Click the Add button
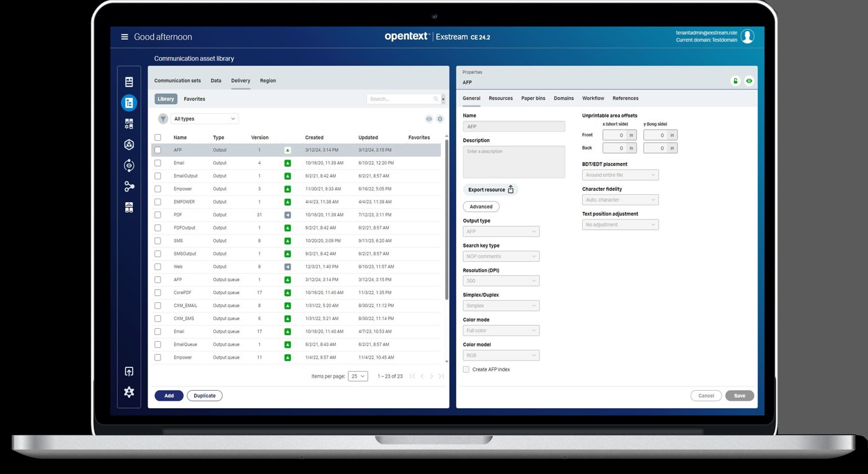This screenshot has width=868, height=474. click(169, 396)
